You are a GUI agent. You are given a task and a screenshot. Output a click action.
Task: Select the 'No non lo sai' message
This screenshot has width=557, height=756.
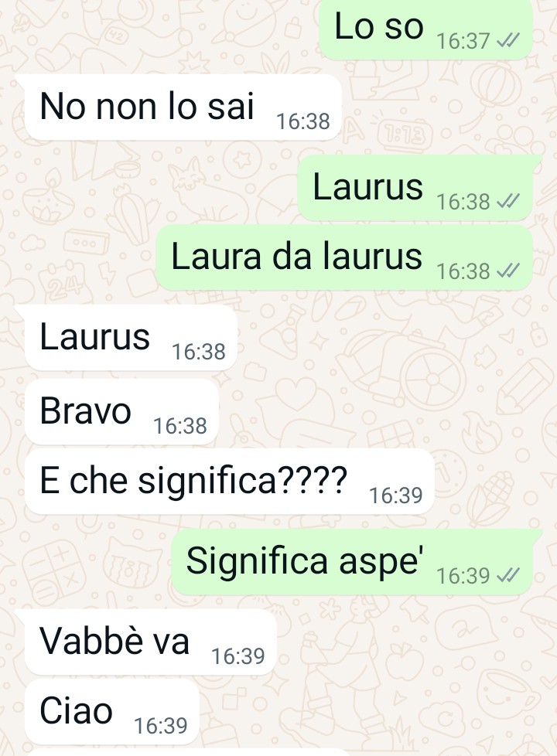[183, 107]
